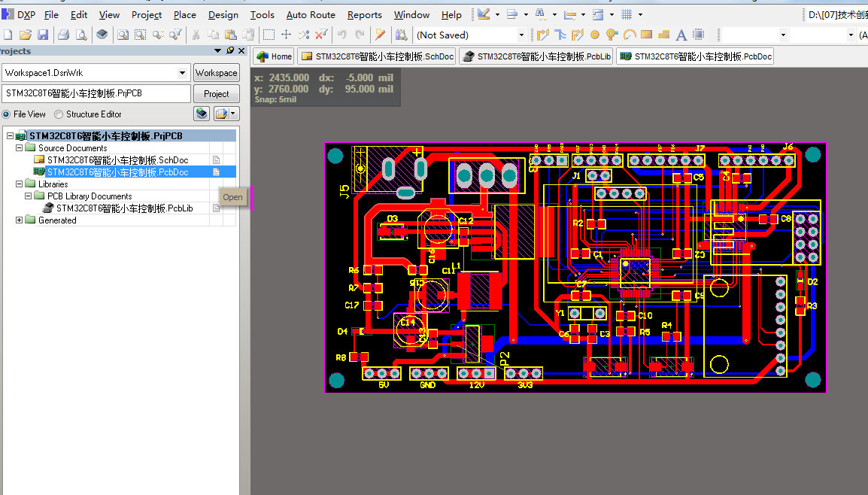Collapse the PrjPCB project tree root
868x495 pixels.
pyautogui.click(x=10, y=135)
